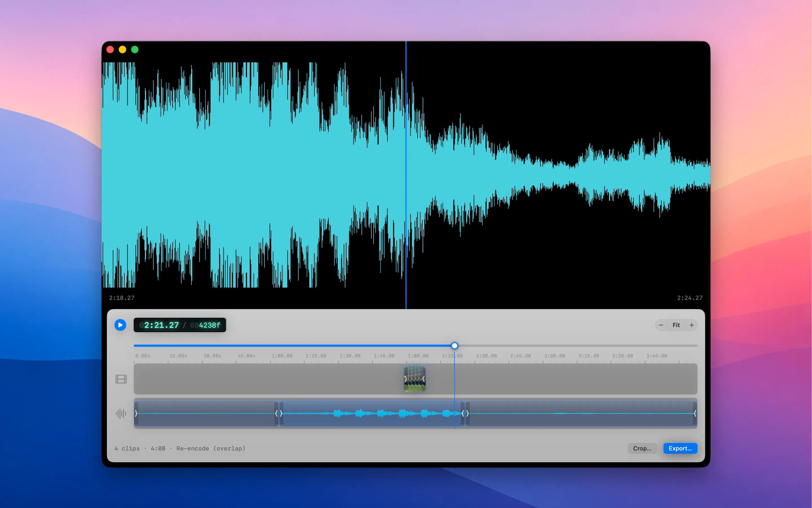Image resolution: width=812 pixels, height=508 pixels.
Task: Export the edited clips
Action: (x=680, y=448)
